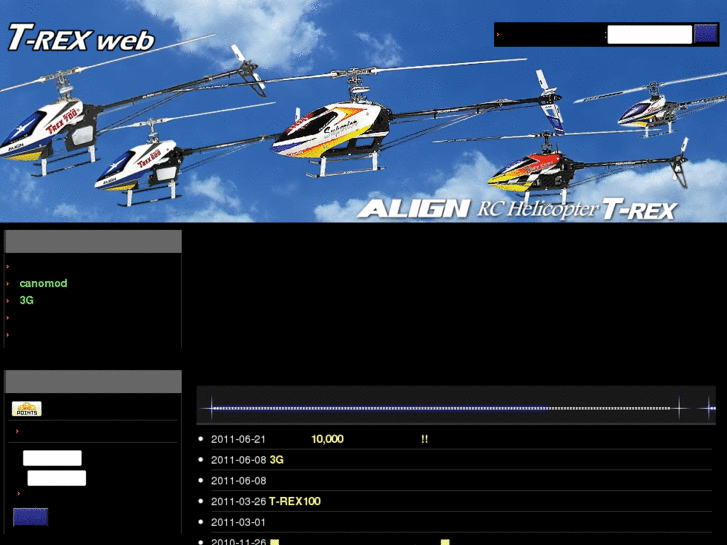This screenshot has height=545, width=727.
Task: Click the 2010-11-26 news date
Action: tap(238, 541)
